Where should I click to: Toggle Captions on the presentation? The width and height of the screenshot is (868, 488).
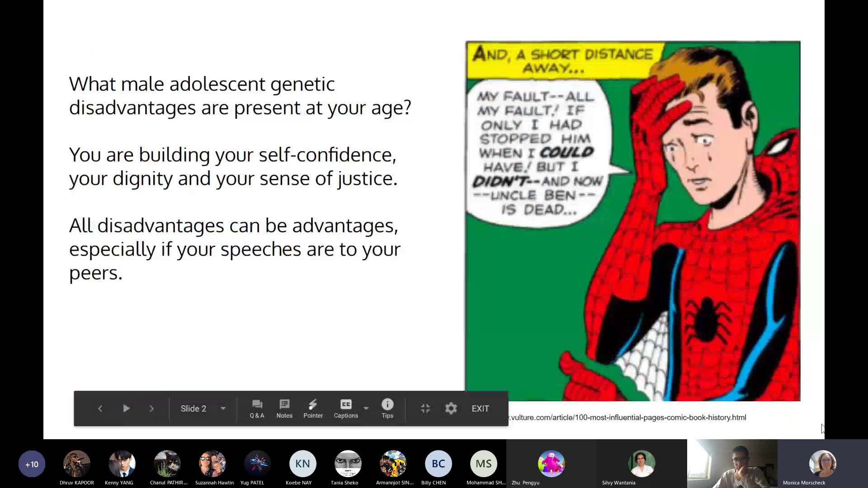click(x=346, y=408)
